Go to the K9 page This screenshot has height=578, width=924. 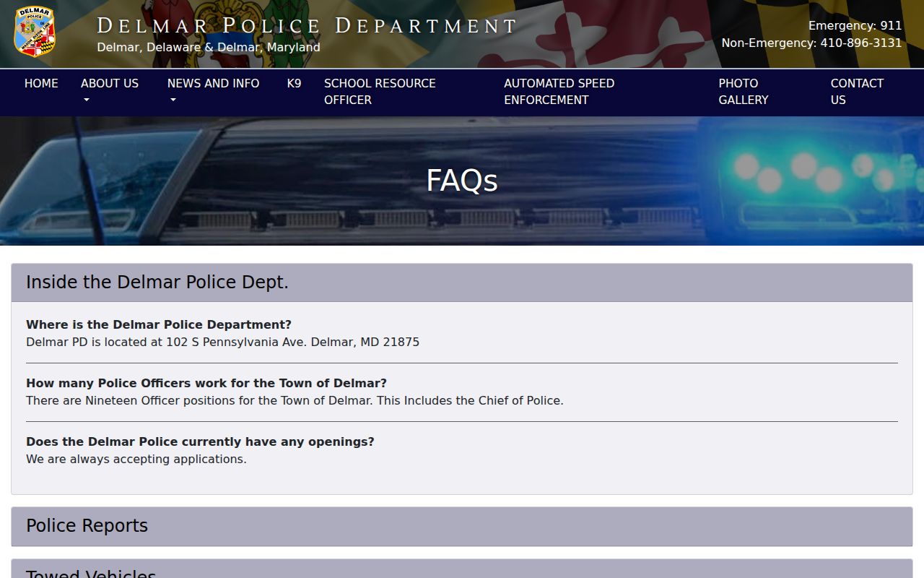294,83
